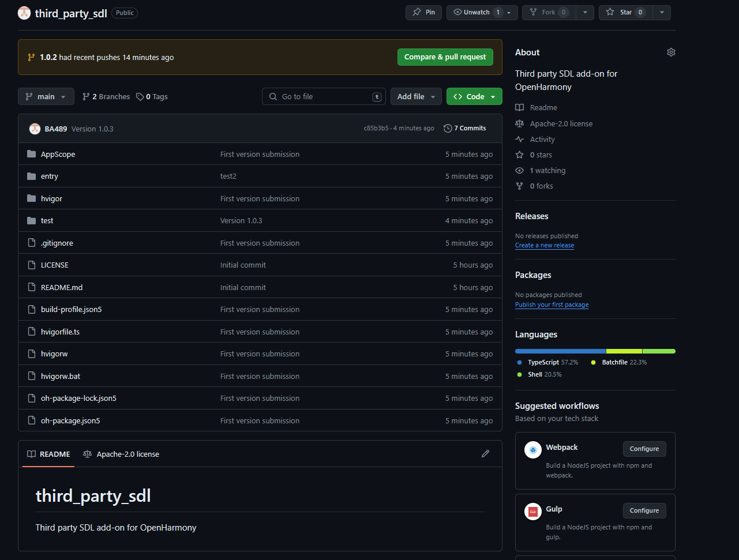The image size is (739, 560).
Task: Click Publish your first package link
Action: [x=552, y=305]
